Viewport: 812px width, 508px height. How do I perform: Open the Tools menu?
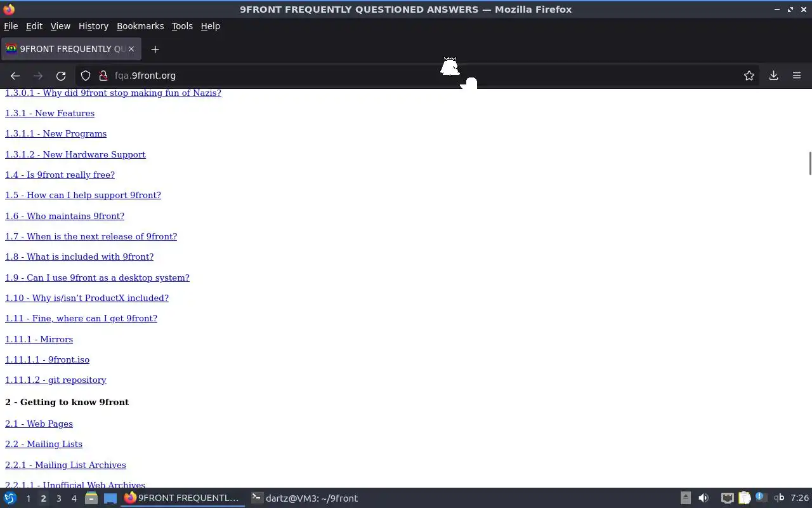[x=182, y=26]
